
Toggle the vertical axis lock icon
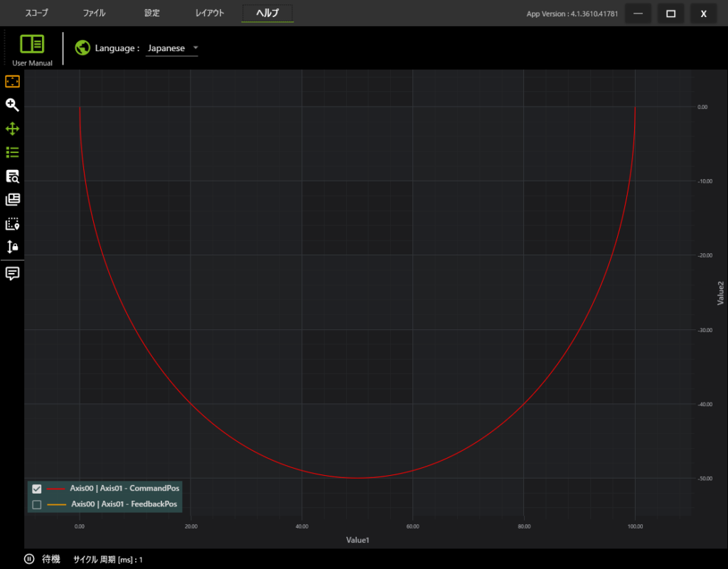pyautogui.click(x=12, y=248)
